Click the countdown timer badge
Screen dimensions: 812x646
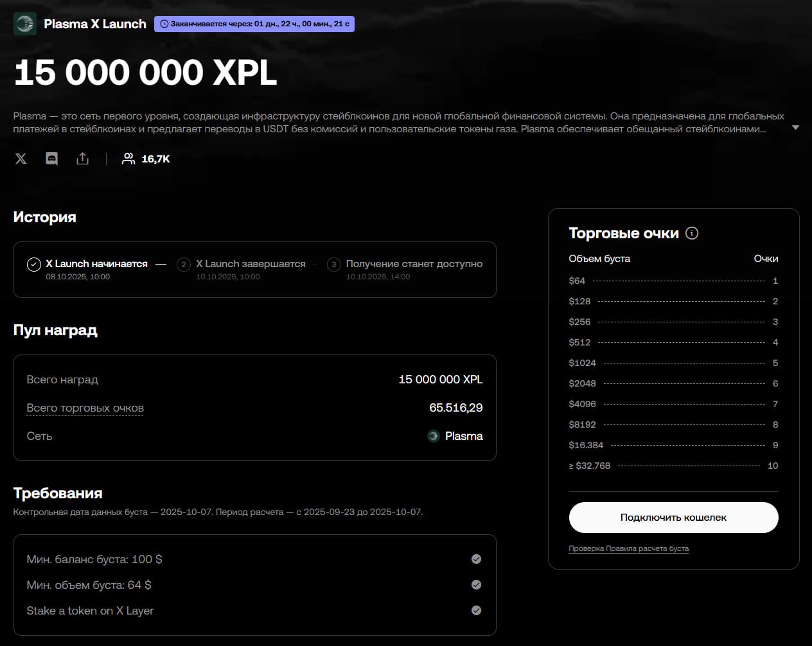[x=254, y=24]
